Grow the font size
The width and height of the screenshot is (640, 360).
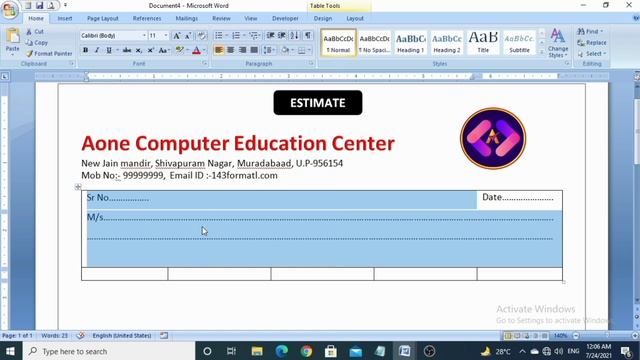[177, 36]
